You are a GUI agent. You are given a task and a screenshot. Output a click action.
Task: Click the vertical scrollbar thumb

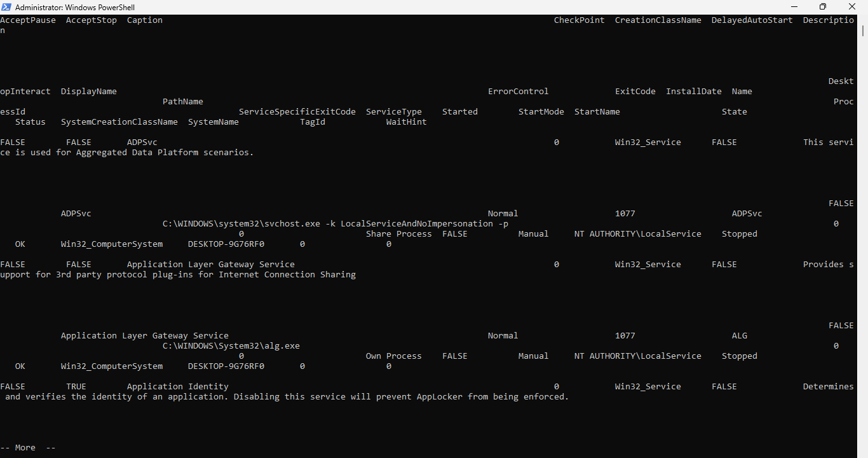[863, 31]
